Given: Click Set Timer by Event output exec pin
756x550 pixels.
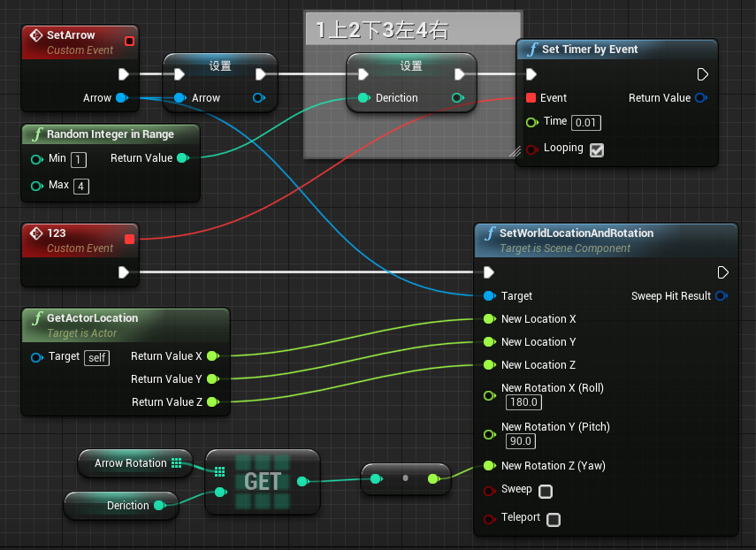Looking at the screenshot, I should point(703,74).
